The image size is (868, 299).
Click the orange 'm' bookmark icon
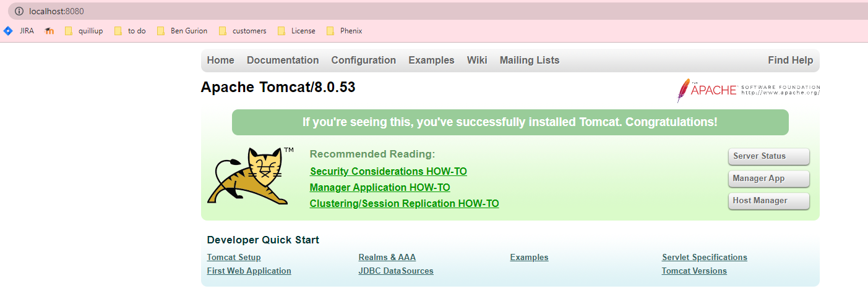pos(49,31)
